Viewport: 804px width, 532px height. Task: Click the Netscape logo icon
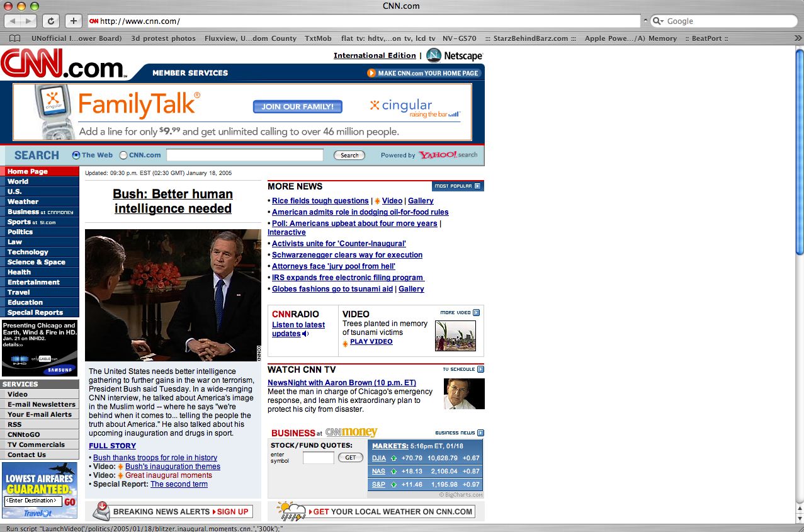434,55
